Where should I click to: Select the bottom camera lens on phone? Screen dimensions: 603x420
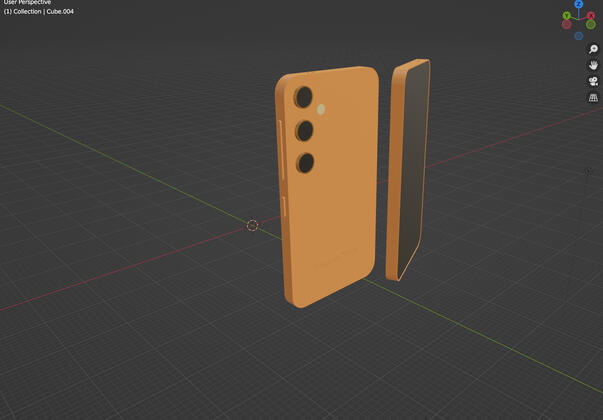coord(306,163)
